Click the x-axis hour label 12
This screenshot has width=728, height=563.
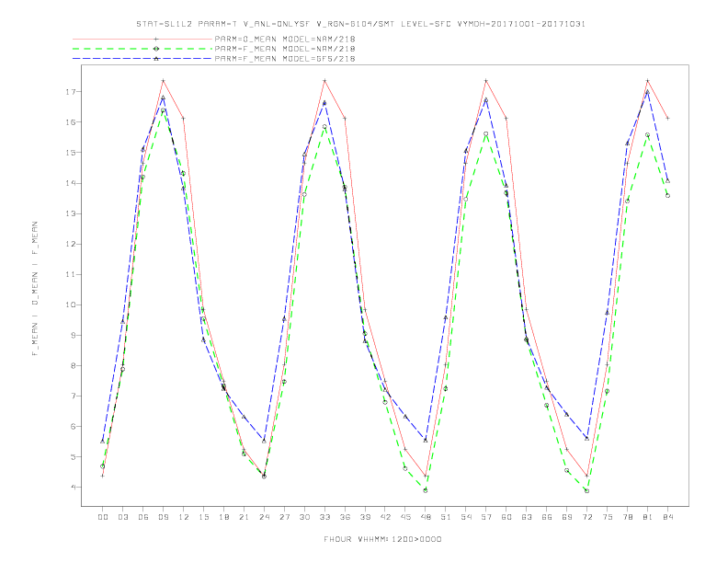point(184,517)
